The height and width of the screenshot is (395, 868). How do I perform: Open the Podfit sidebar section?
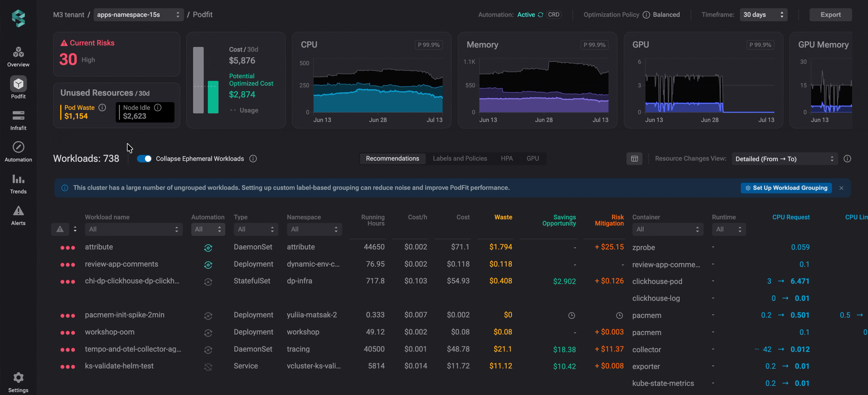point(18,88)
